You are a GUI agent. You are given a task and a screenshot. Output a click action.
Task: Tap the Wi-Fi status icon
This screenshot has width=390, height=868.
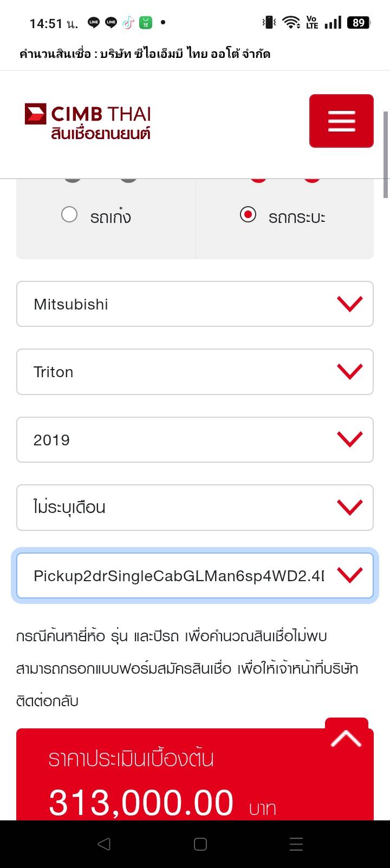pyautogui.click(x=291, y=23)
